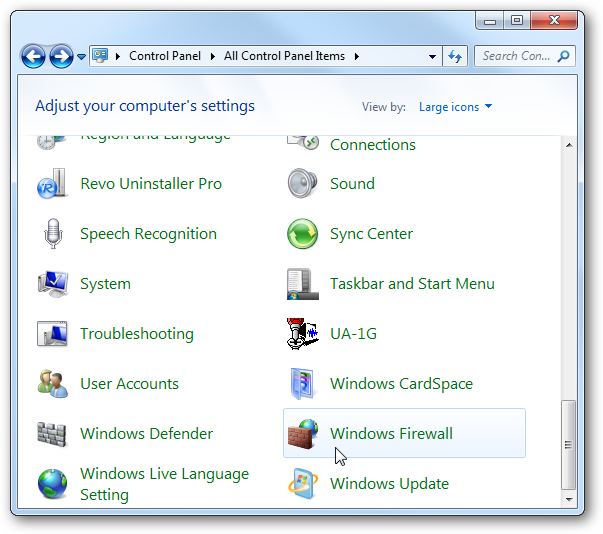Click the search magnifier icon
Viewport: 603px width, 534px height.
(x=563, y=56)
